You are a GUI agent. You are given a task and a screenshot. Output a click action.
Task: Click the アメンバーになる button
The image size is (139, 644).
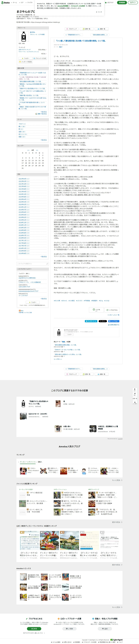[x=40, y=58]
